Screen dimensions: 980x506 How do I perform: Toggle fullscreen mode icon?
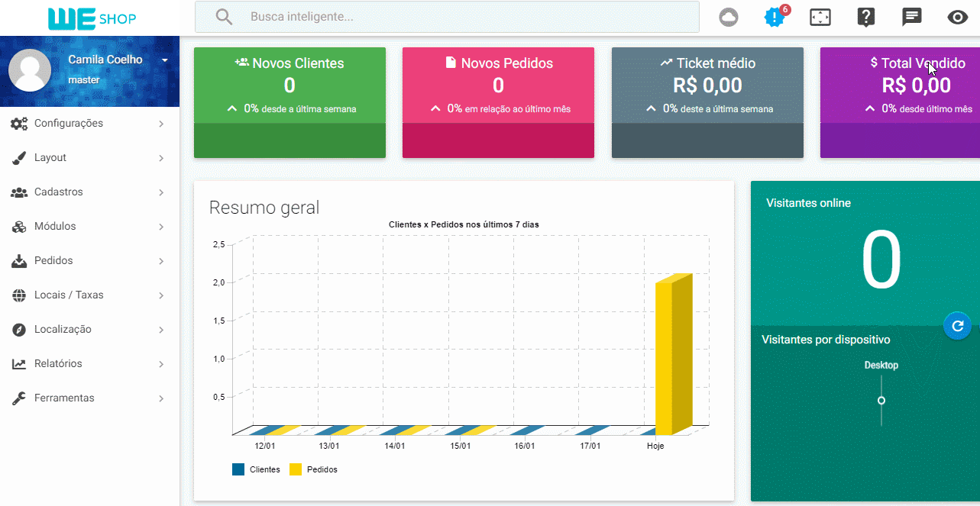(820, 18)
